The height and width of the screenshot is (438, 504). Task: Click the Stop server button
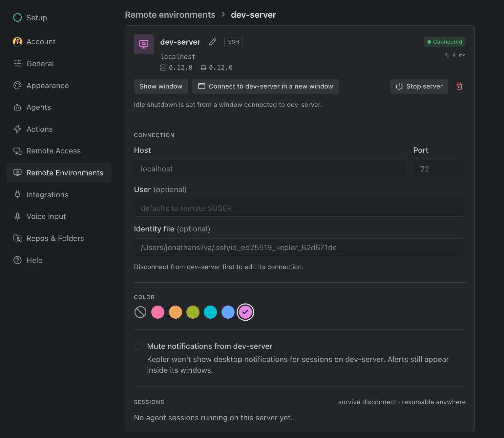point(419,86)
